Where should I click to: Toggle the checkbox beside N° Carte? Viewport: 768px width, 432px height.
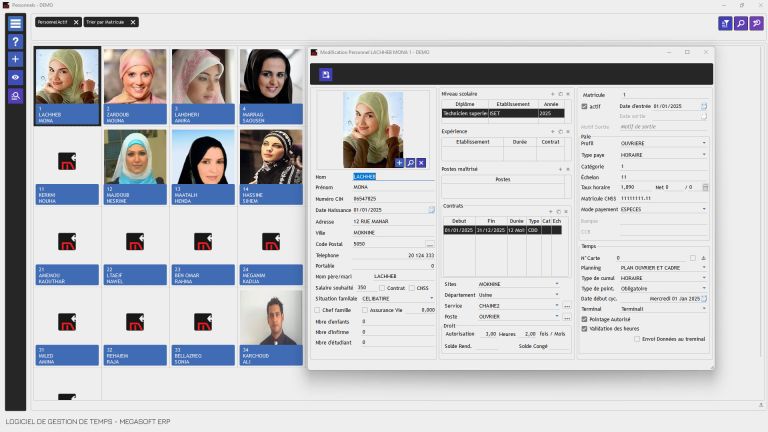point(693,258)
